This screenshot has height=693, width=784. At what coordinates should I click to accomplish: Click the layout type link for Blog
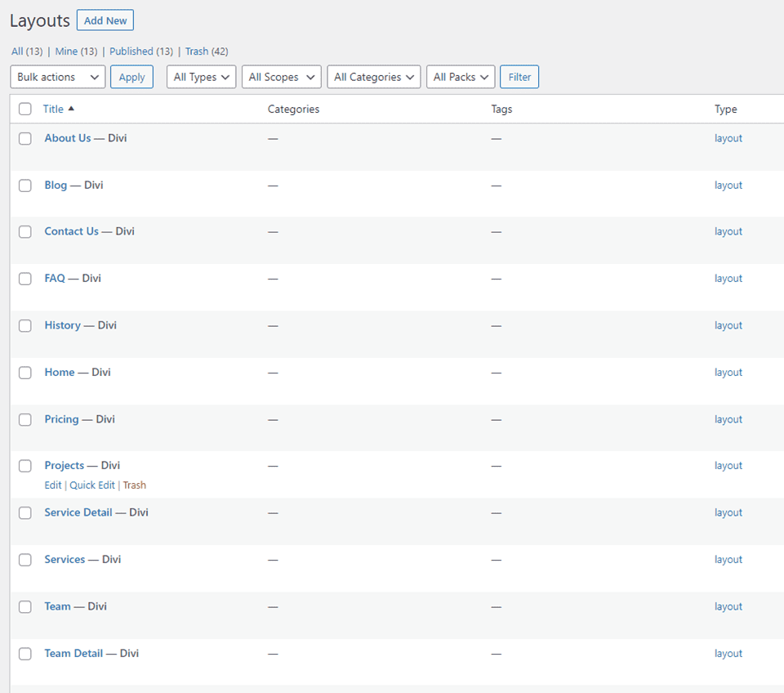coord(728,186)
